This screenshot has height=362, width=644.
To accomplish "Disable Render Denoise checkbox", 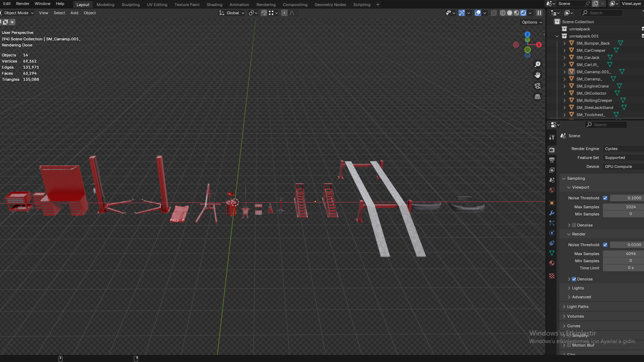I will click(574, 279).
